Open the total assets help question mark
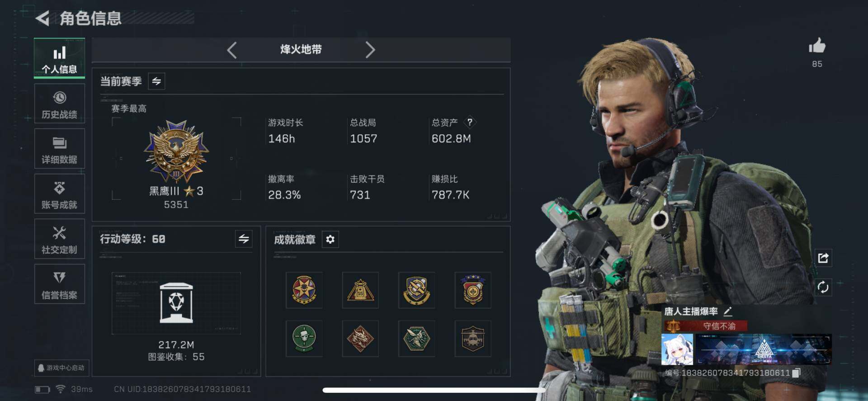The height and width of the screenshot is (401, 868). pos(470,122)
